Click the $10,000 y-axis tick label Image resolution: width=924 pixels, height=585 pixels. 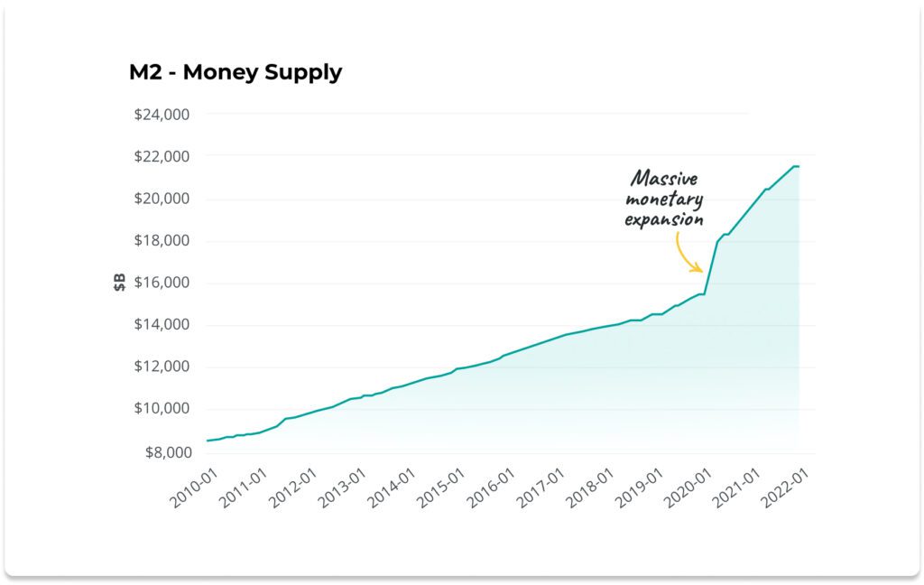coord(163,408)
